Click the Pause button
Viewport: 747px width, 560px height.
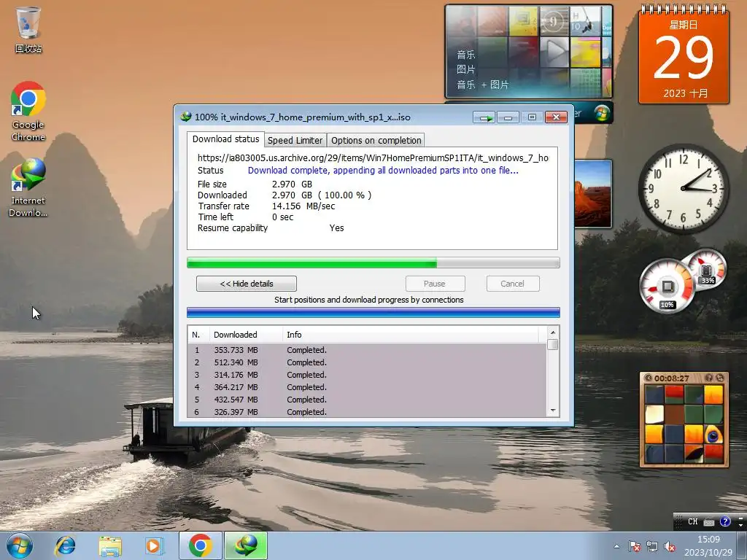[x=435, y=284]
